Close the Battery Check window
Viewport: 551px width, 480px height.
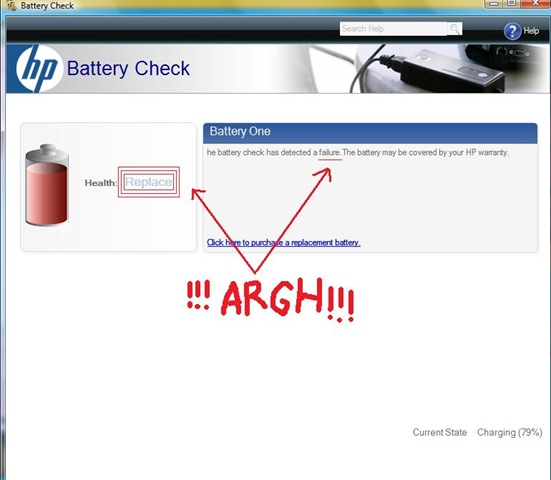[535, 3]
